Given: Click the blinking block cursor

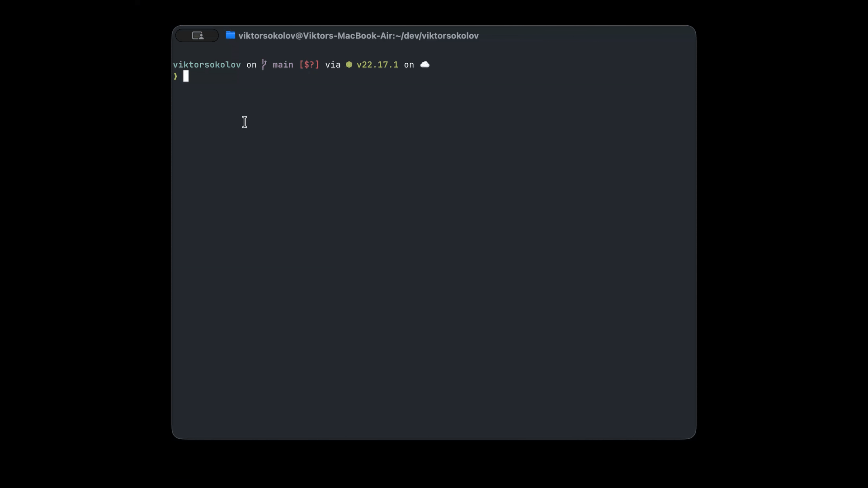Looking at the screenshot, I should pos(187,76).
